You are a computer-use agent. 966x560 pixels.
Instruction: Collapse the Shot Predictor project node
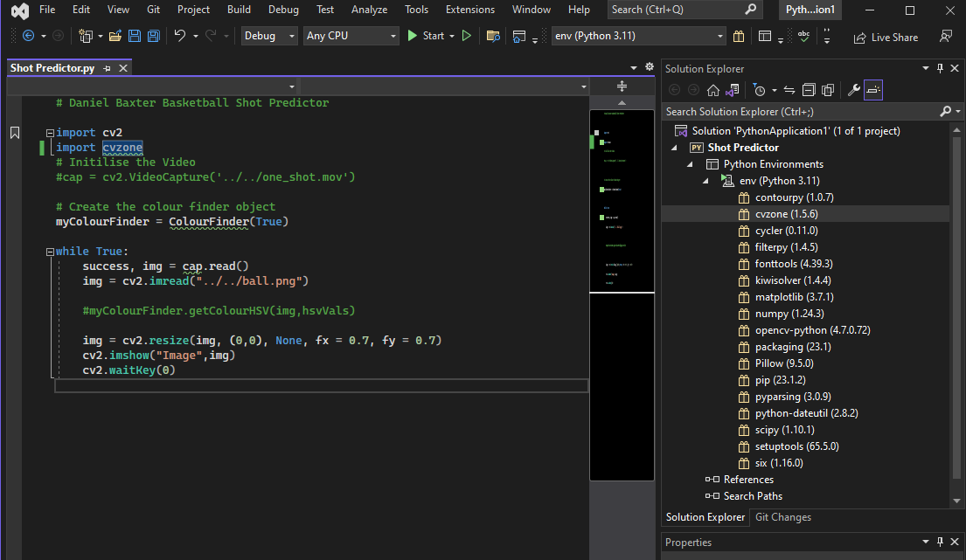pos(675,148)
